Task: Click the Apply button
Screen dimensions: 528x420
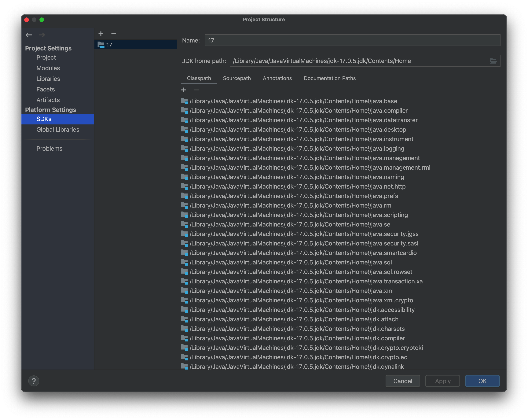Action: 442,381
